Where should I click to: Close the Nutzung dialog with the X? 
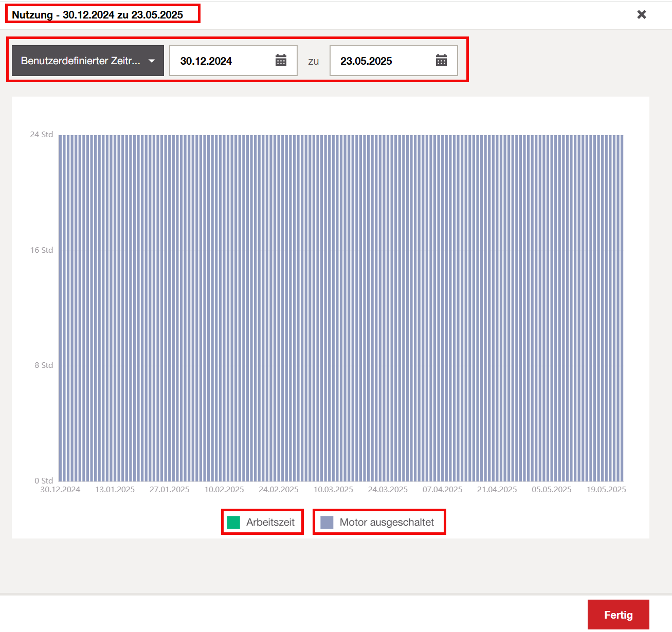point(641,14)
